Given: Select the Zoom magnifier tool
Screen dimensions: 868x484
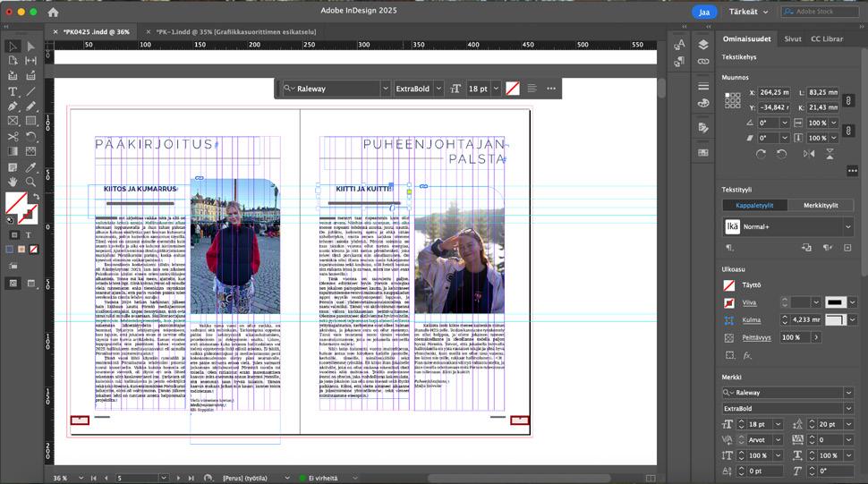Looking at the screenshot, I should 30,182.
